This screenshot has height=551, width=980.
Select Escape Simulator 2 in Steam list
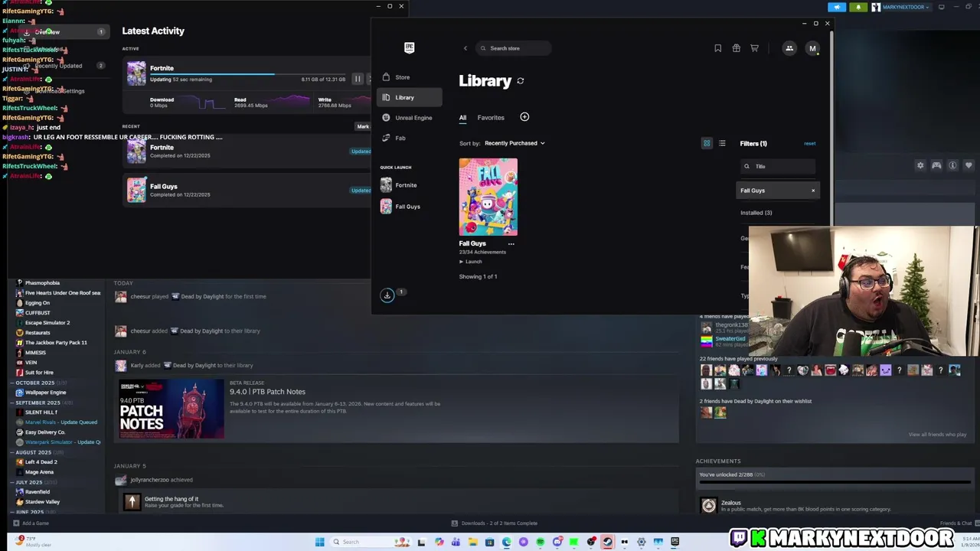point(47,323)
